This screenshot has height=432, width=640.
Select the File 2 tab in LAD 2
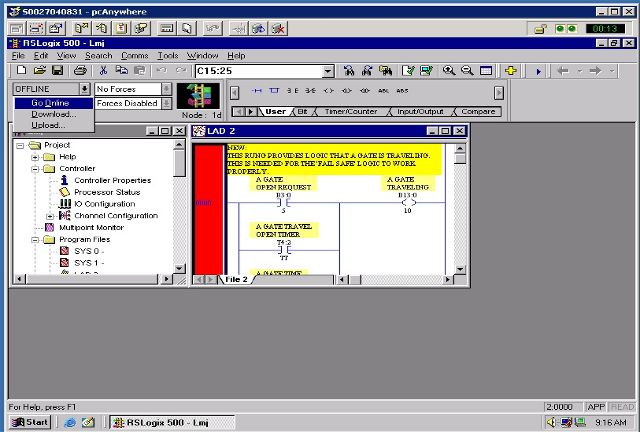(236, 279)
